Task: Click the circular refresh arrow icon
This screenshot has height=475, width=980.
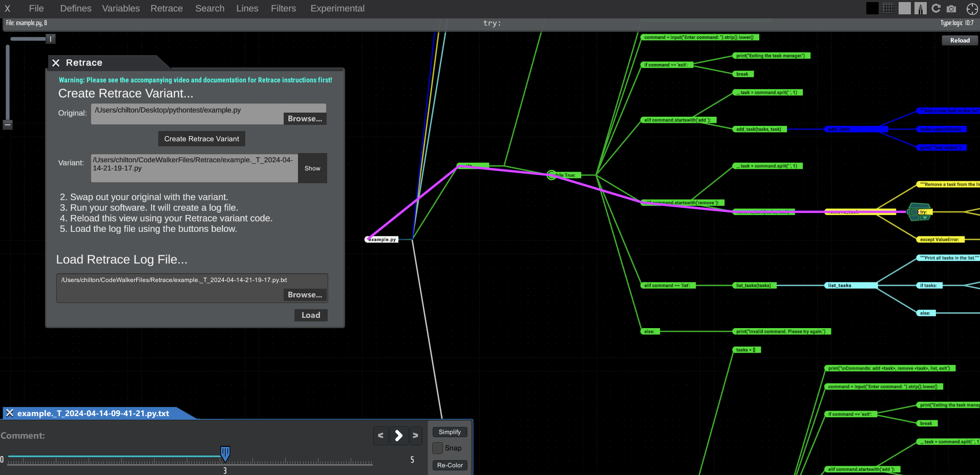Action: click(x=936, y=8)
